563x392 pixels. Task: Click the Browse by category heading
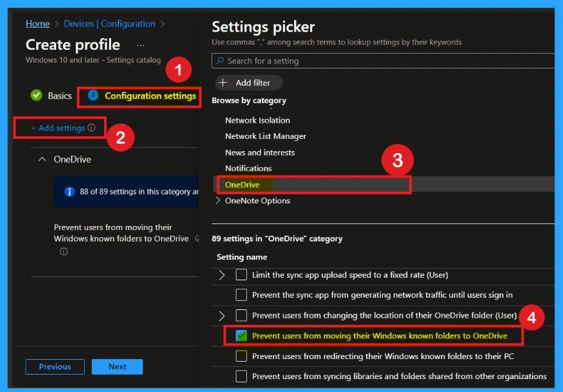249,100
